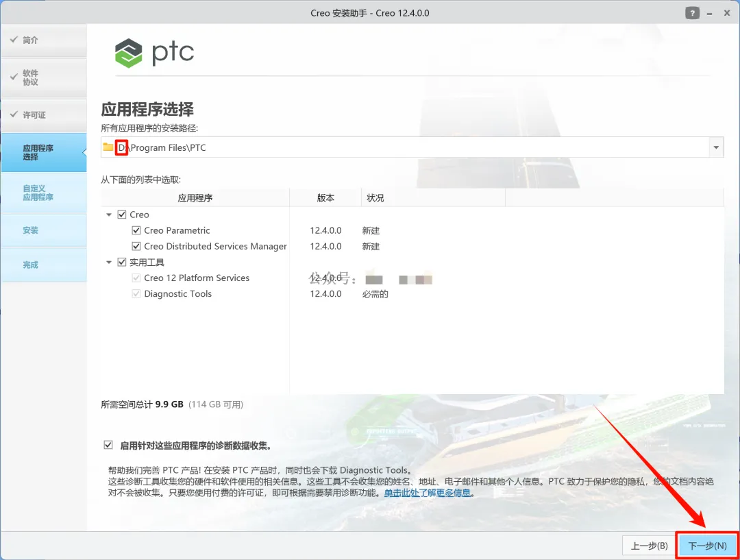This screenshot has height=560, width=740.
Task: Close the Creo installer window
Action: tap(727, 13)
